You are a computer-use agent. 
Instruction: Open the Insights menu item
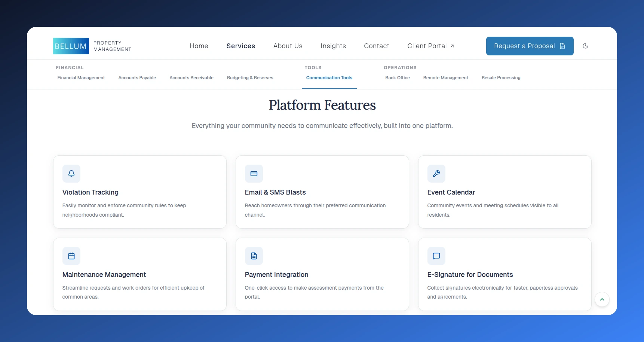tap(333, 46)
